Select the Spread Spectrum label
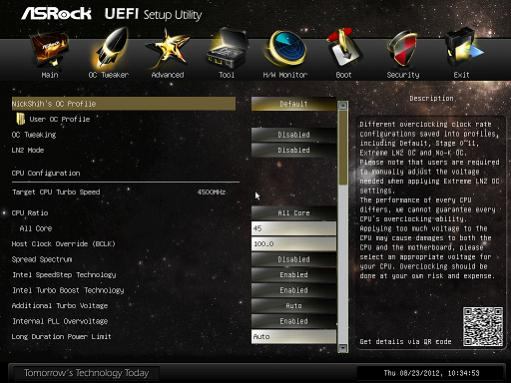511x383 pixels. (42, 259)
